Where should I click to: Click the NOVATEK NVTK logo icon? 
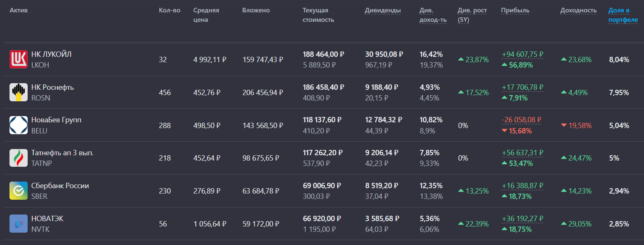point(19,224)
